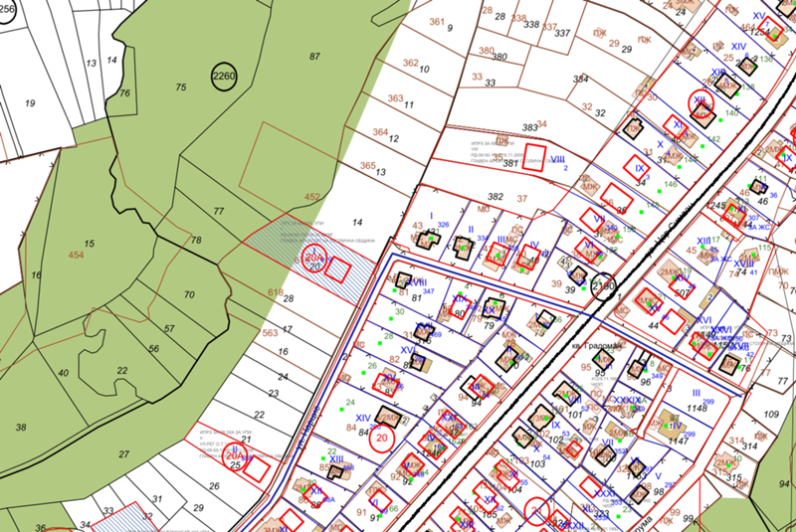Select red circle inside hatched blue parcel

(x=313, y=259)
